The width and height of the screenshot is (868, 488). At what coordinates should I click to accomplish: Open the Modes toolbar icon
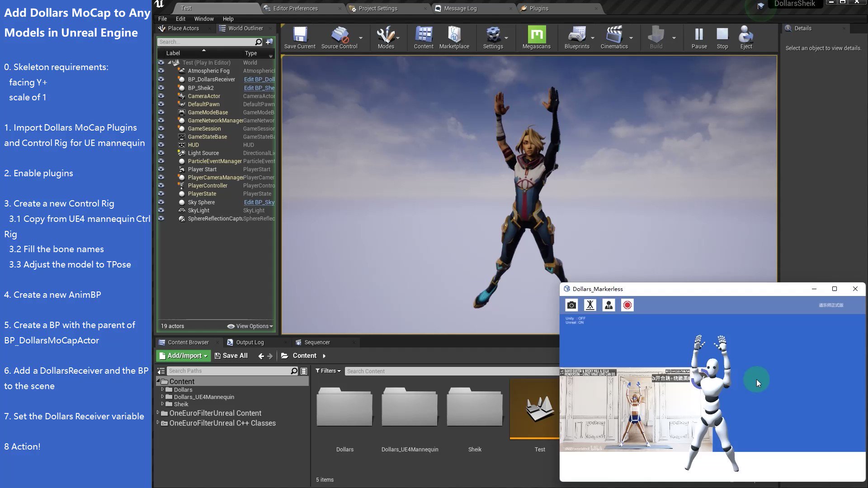pos(386,38)
